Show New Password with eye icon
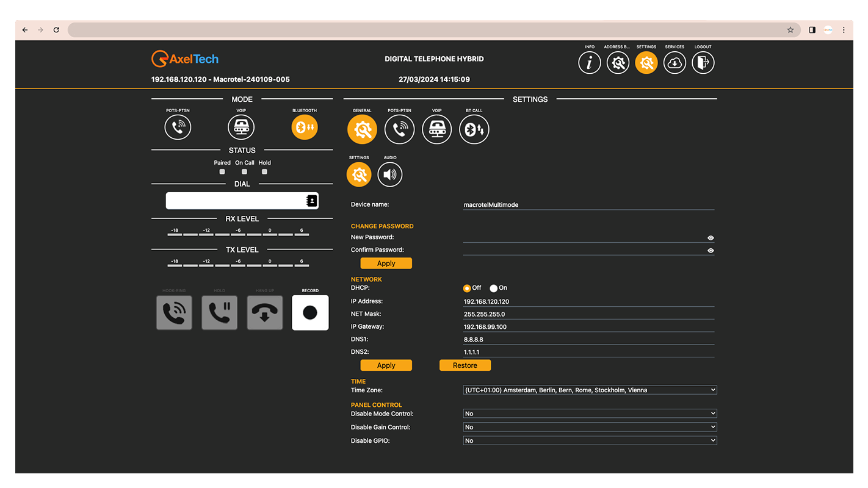The width and height of the screenshot is (868, 488). [x=711, y=238]
